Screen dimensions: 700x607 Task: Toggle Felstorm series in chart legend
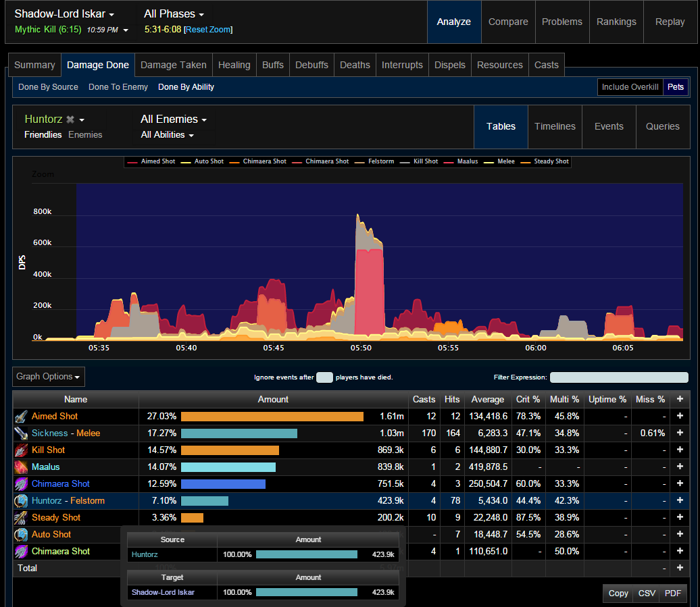click(x=374, y=161)
